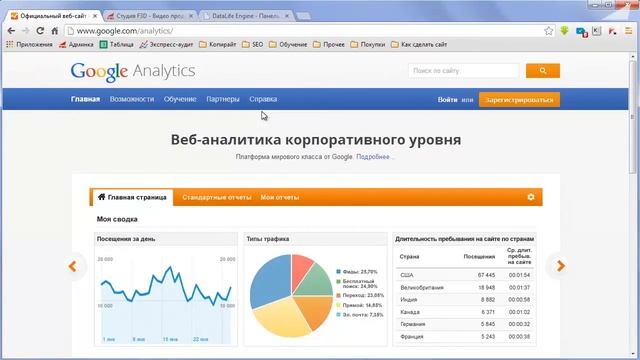Select the Стандартные отчеты tab
The image size is (640, 360).
click(x=217, y=197)
